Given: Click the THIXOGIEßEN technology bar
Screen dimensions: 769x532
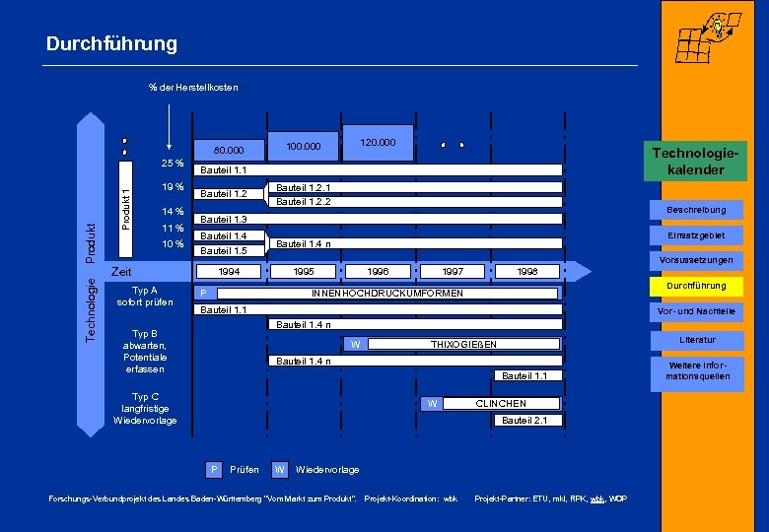Looking at the screenshot, I should click(463, 344).
